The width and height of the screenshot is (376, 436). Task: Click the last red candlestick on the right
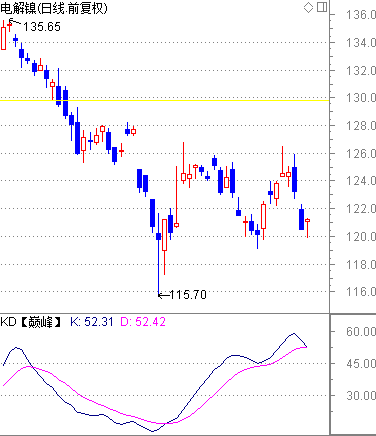(x=307, y=227)
